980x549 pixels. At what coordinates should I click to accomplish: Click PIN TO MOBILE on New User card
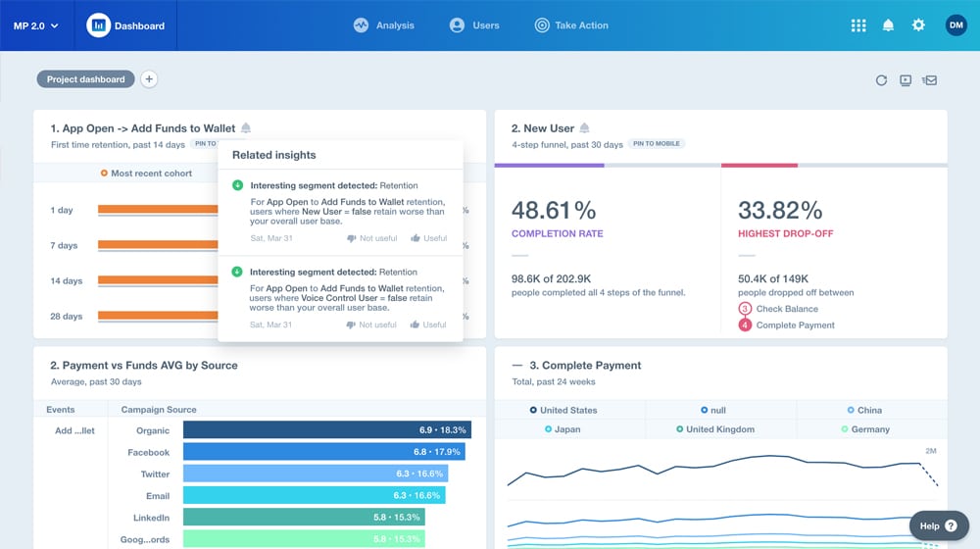pos(657,144)
